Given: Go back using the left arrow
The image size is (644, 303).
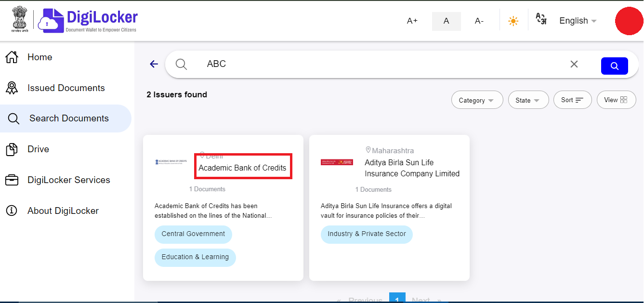Looking at the screenshot, I should [x=153, y=64].
